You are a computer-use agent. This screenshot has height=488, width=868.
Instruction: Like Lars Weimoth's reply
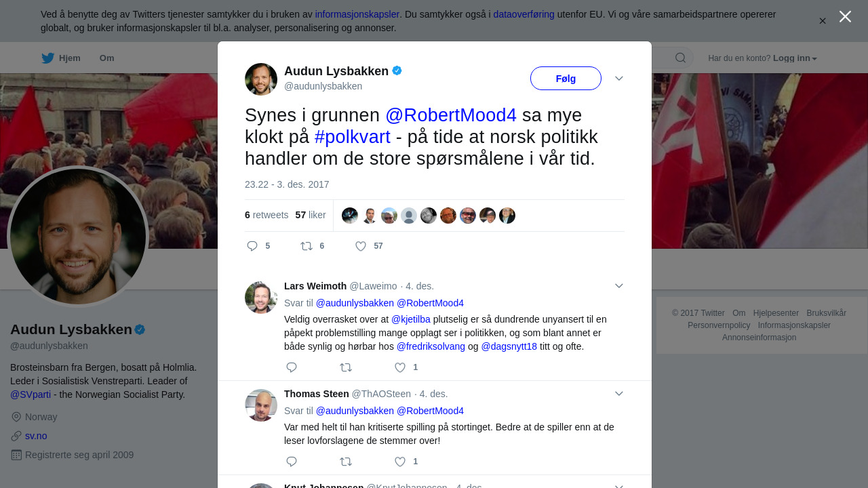[x=400, y=367]
